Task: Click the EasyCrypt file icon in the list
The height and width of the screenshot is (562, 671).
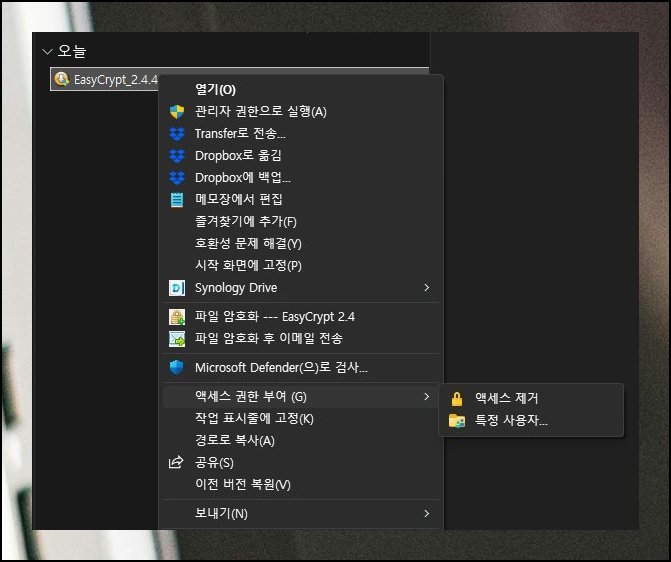Action: [x=62, y=79]
